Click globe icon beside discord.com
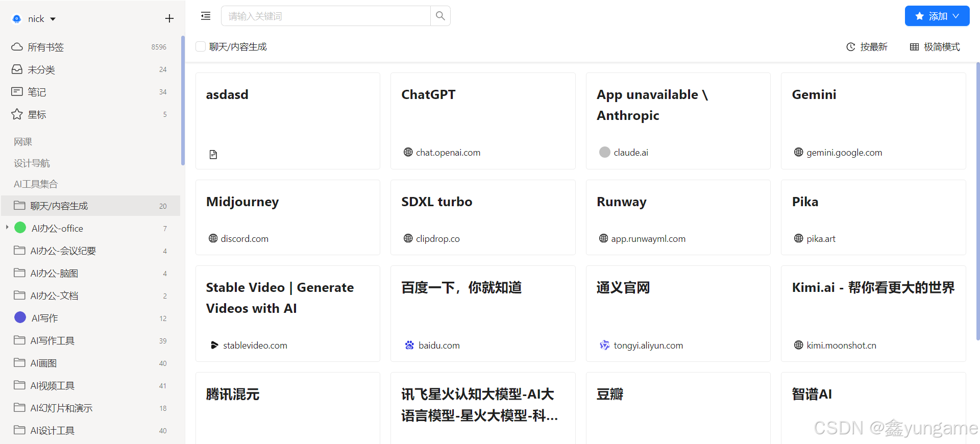Viewport: 980px width, 444px height. [213, 238]
